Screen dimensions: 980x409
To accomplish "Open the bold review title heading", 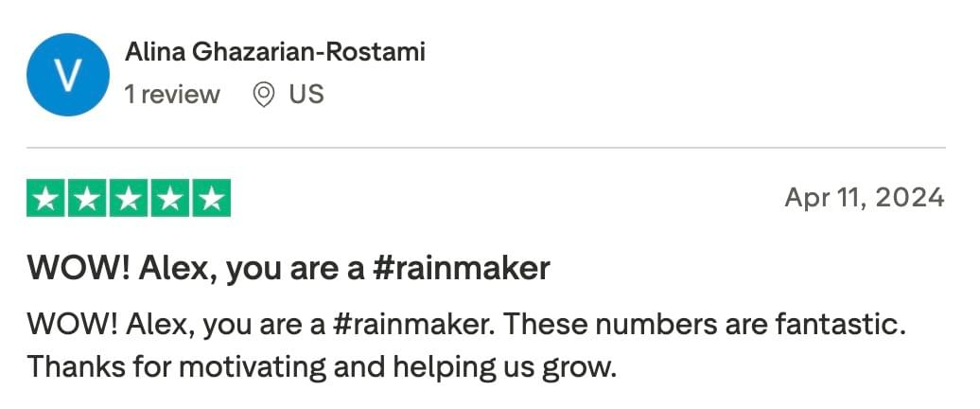I will coord(289,270).
